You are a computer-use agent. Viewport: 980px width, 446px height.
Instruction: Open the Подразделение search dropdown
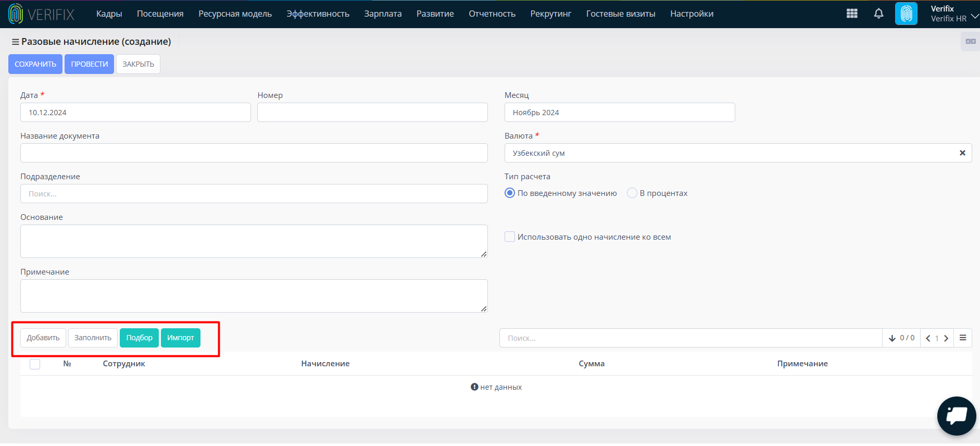(x=254, y=194)
